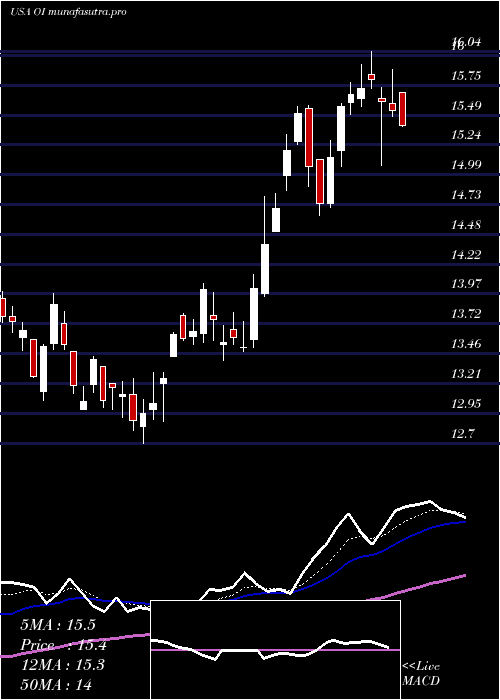Click the 14.48 price axis label
Image resolution: width=500 pixels, height=700 pixels.
coord(466,225)
